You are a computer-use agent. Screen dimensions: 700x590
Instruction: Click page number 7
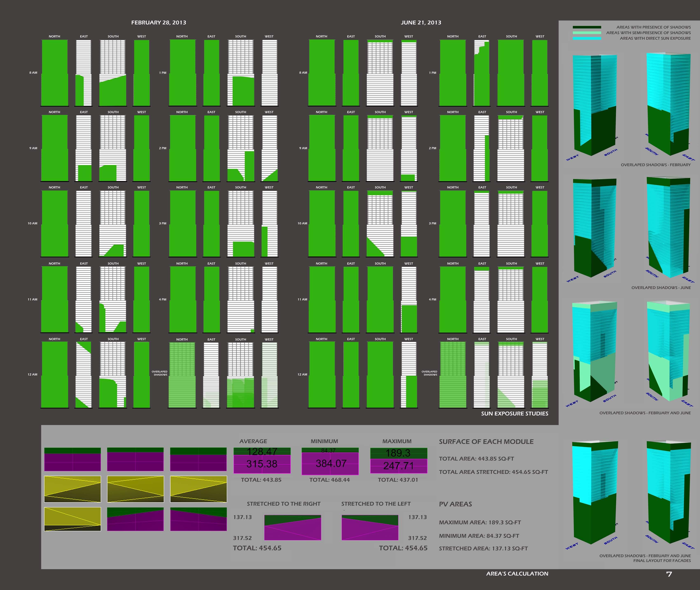[668, 574]
